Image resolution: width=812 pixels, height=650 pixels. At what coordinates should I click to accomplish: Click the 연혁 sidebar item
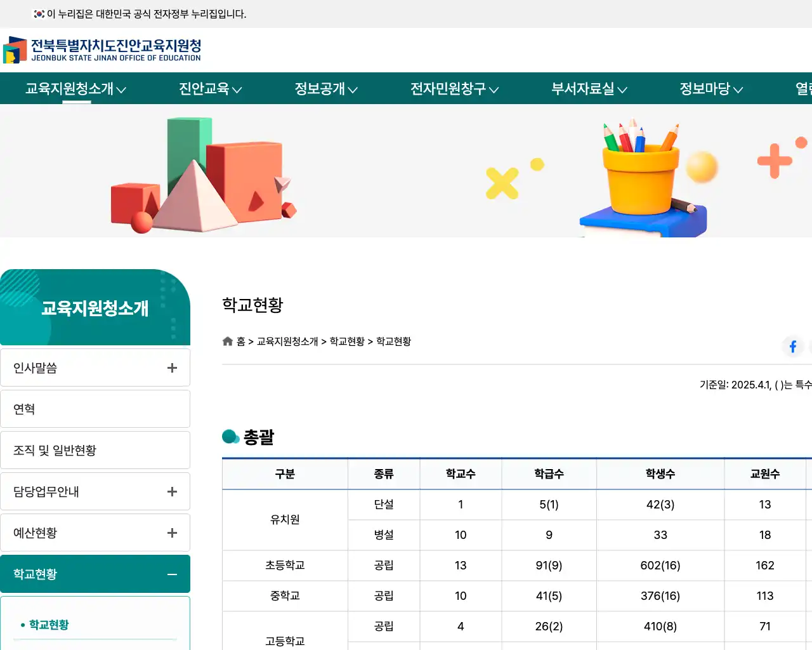pyautogui.click(x=24, y=408)
